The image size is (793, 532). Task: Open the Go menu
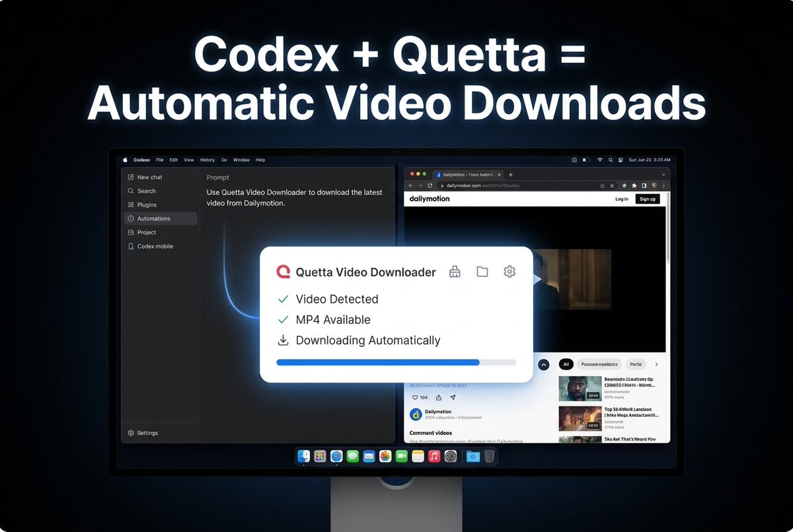pyautogui.click(x=224, y=160)
